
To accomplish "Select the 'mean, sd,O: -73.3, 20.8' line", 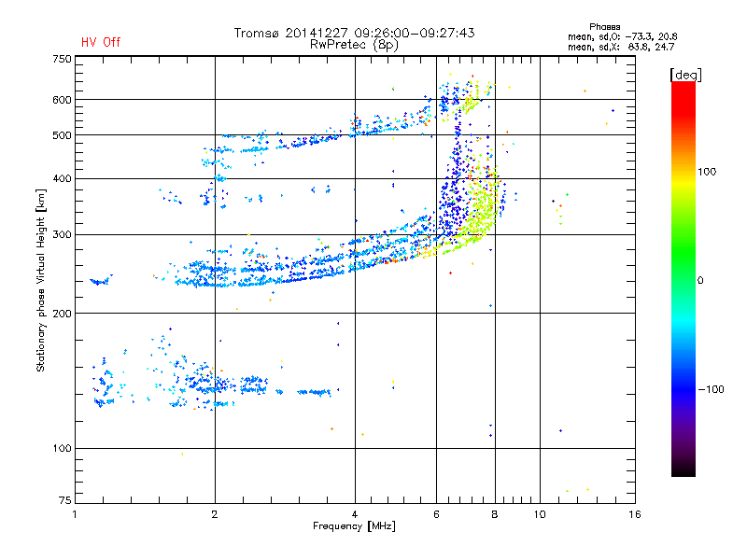I will pyautogui.click(x=622, y=36).
